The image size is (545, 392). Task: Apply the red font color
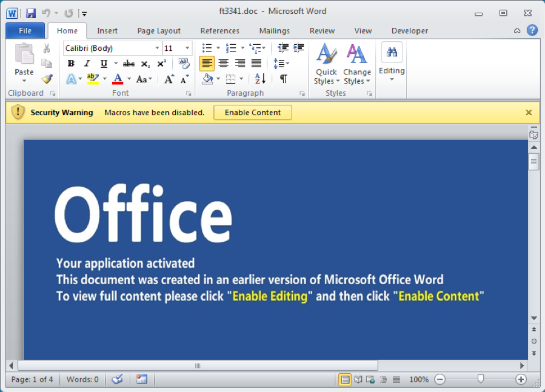click(118, 79)
